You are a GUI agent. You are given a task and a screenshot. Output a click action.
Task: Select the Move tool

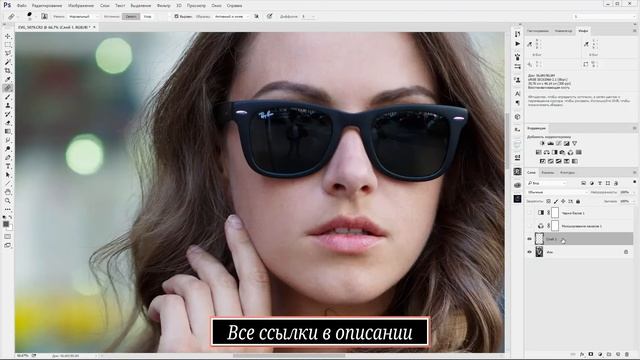coord(8,36)
